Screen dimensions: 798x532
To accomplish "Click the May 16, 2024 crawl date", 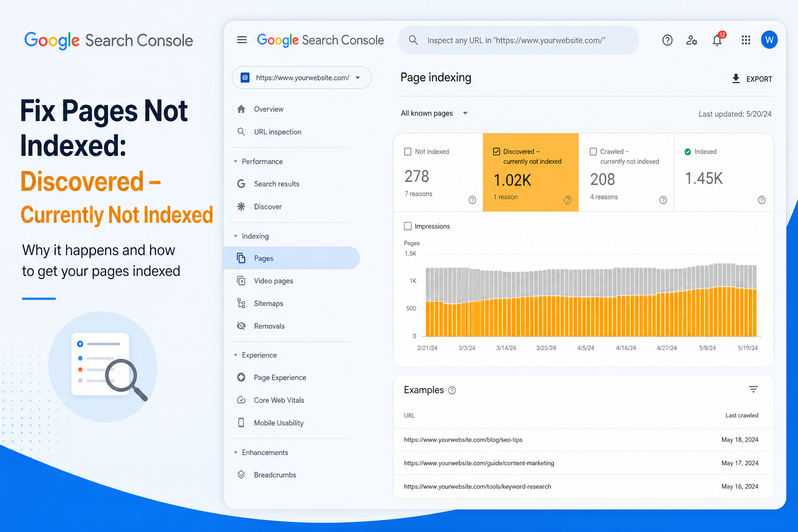I will click(740, 486).
